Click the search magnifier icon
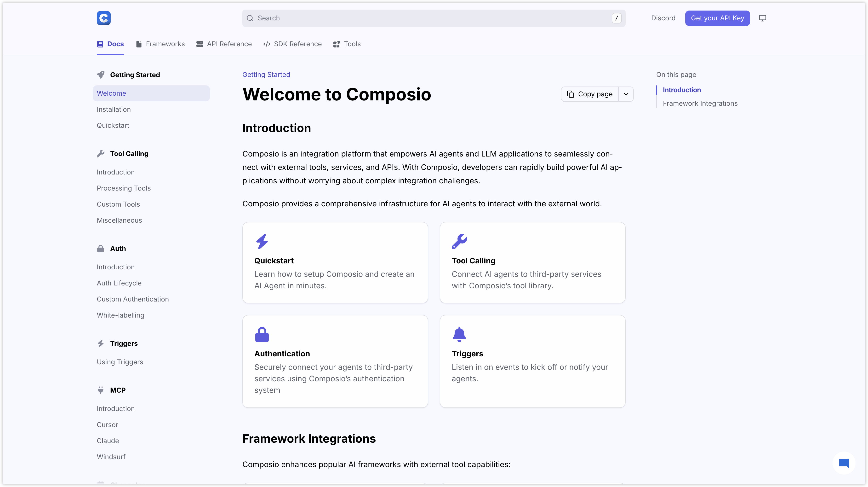Image resolution: width=868 pixels, height=487 pixels. (250, 18)
